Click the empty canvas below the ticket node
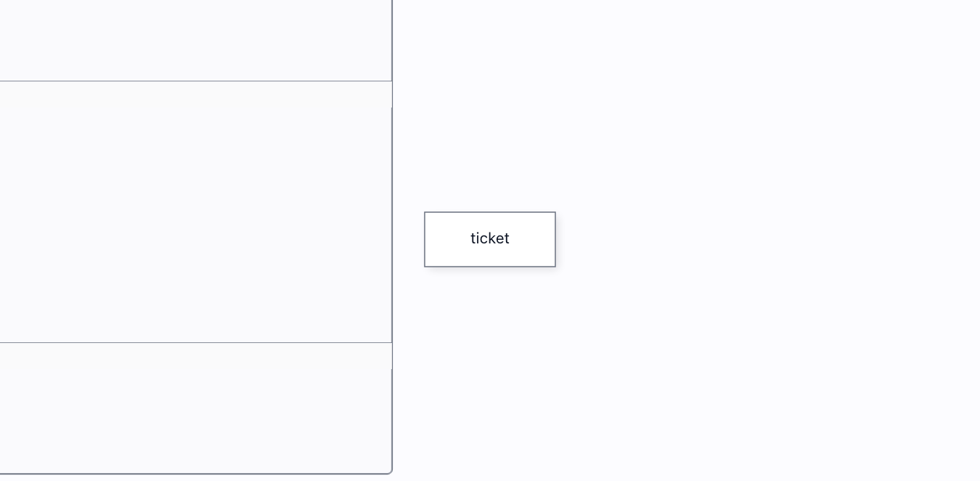Viewport: 980px width, 481px height. [x=490, y=374]
